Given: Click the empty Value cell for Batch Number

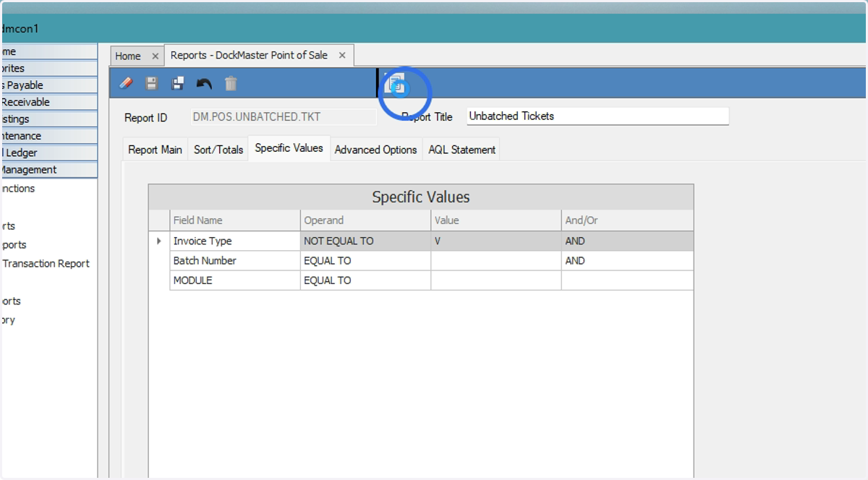Looking at the screenshot, I should (x=496, y=260).
